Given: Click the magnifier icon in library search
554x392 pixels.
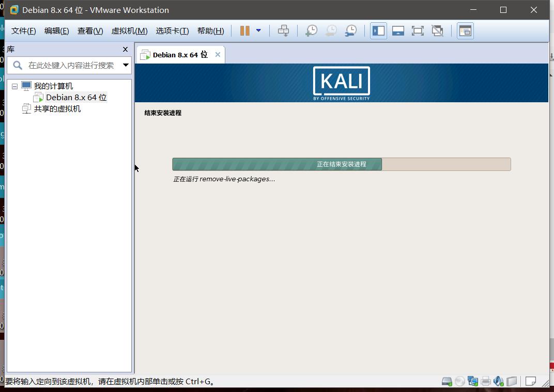Looking at the screenshot, I should coord(18,65).
